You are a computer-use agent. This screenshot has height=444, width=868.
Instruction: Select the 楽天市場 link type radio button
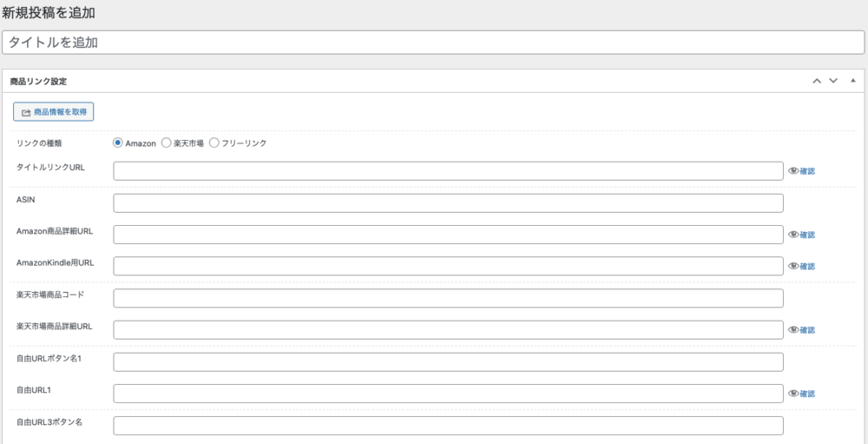click(167, 143)
